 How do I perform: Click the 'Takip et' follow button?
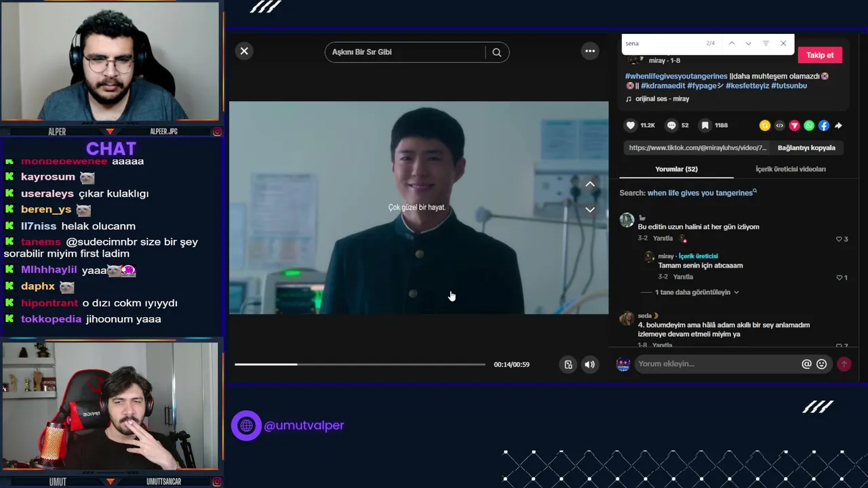tap(820, 55)
